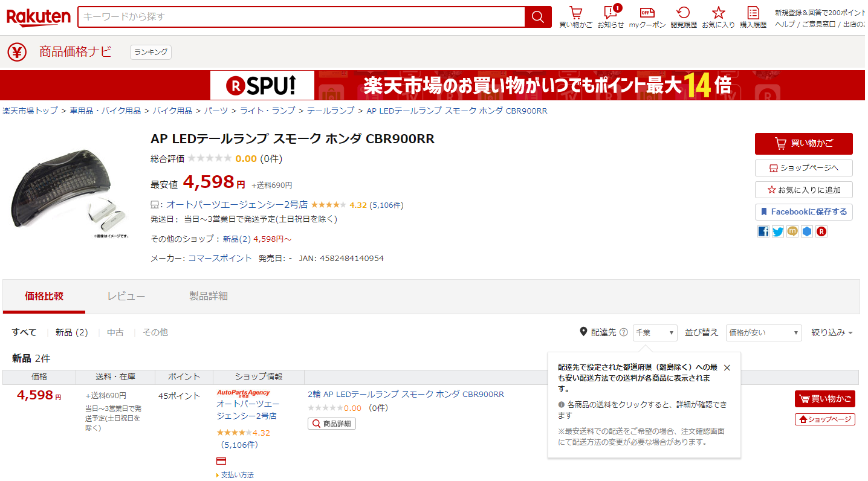Open 楽天市場トップ breadcrumb link
This screenshot has height=481, width=868.
[x=30, y=111]
